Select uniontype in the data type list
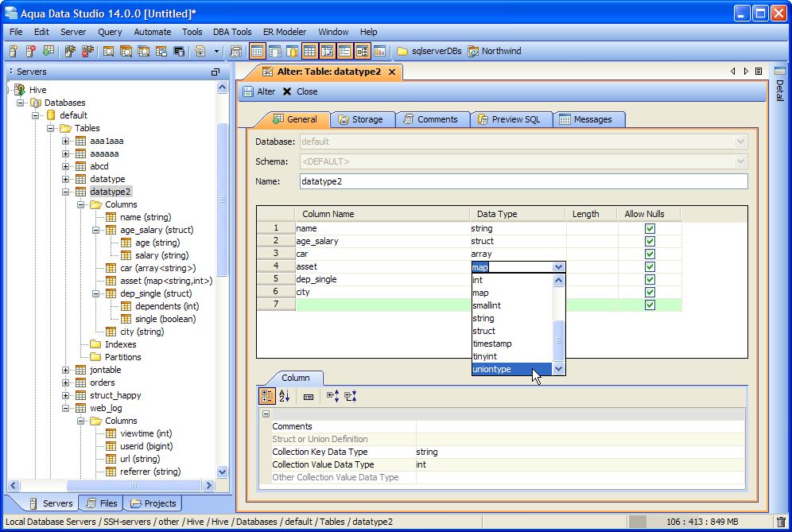The height and width of the screenshot is (532, 792). (x=511, y=369)
